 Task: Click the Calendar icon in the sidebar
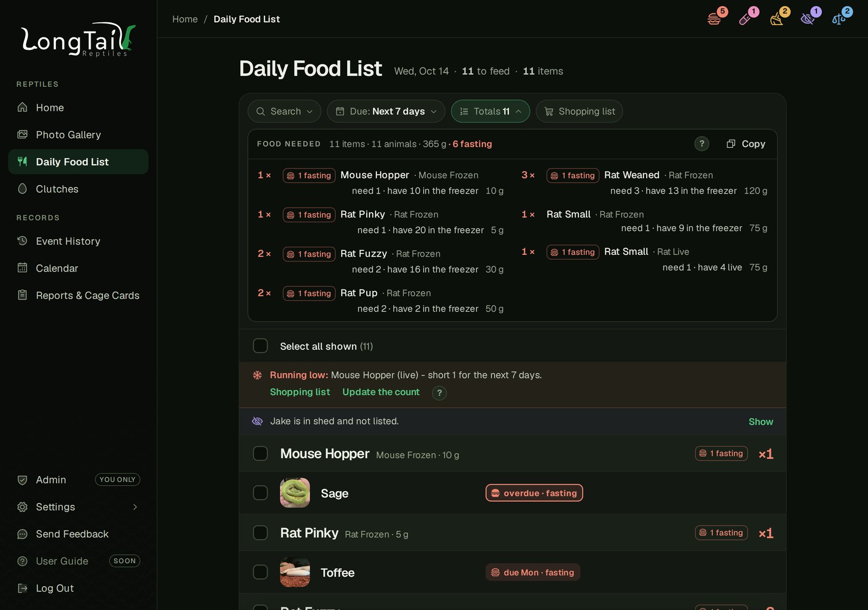tap(22, 268)
